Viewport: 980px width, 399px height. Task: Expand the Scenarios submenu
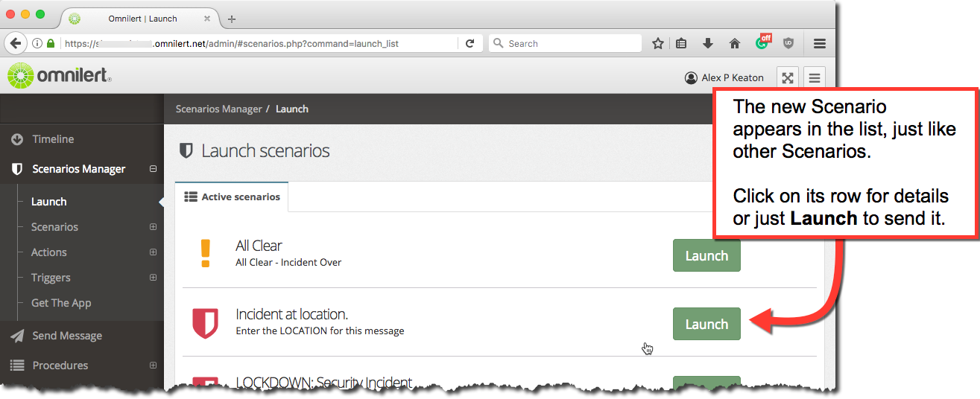pos(153,227)
